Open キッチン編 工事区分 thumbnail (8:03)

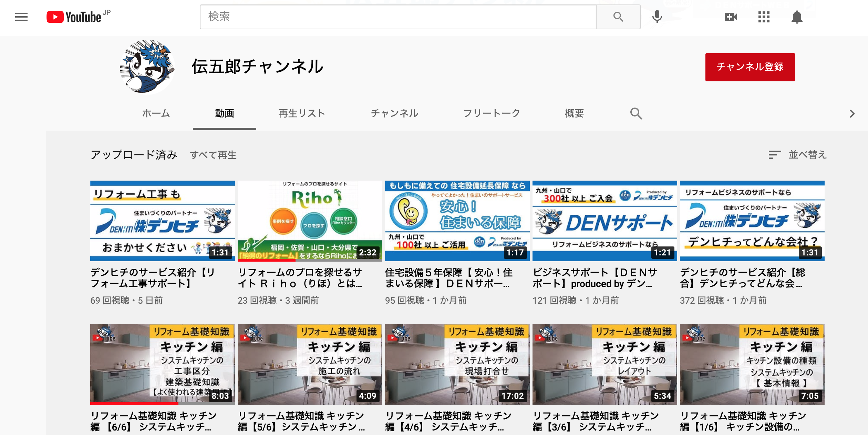(x=163, y=364)
